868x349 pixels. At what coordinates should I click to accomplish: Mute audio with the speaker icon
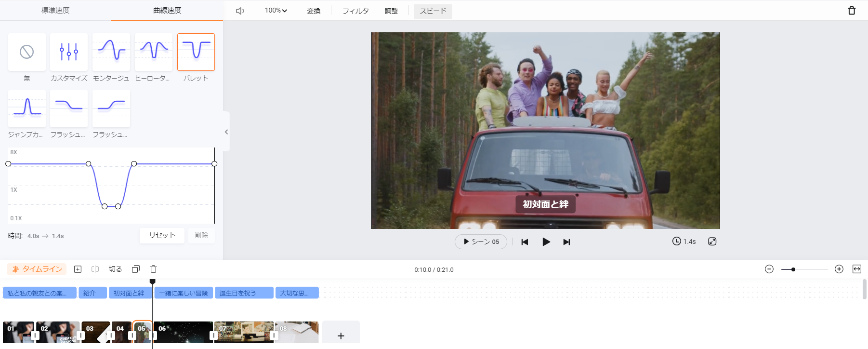click(240, 11)
